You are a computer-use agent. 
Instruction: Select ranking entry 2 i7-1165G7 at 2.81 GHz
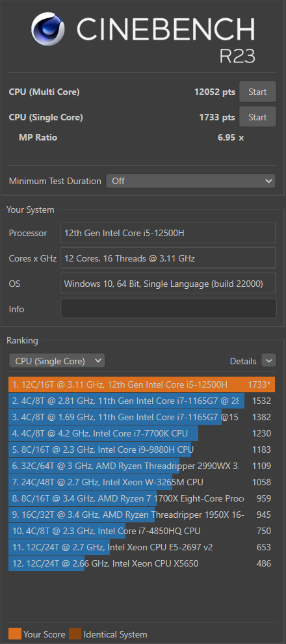[x=142, y=401]
